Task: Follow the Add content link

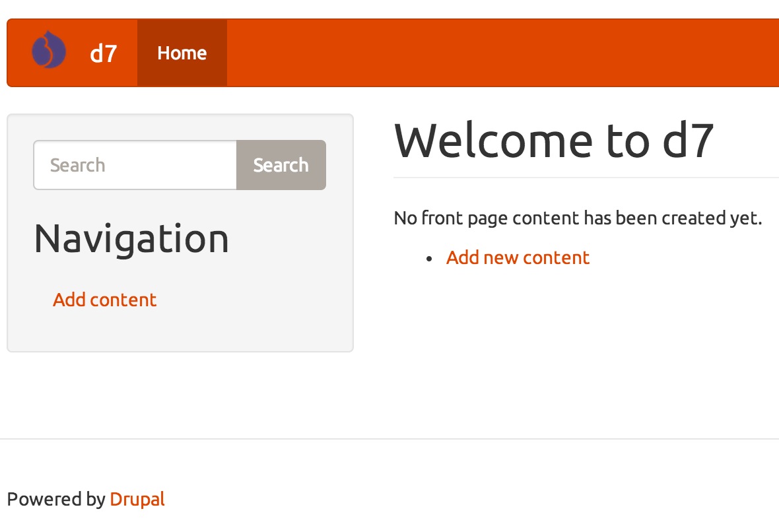Action: [x=104, y=300]
